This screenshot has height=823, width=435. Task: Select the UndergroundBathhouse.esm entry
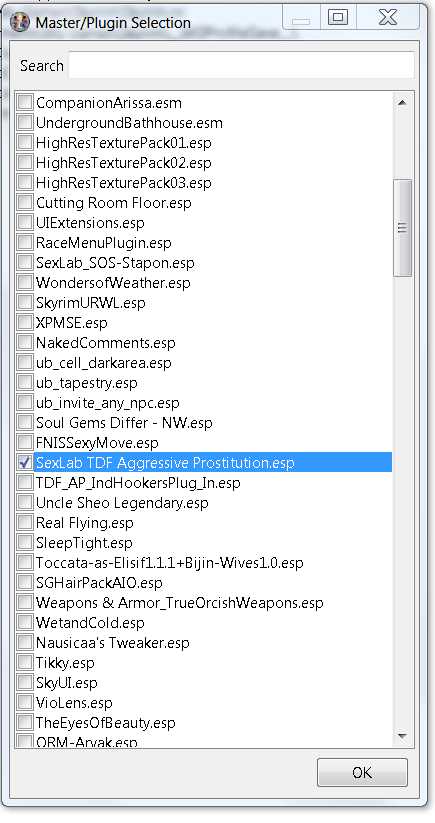(129, 123)
